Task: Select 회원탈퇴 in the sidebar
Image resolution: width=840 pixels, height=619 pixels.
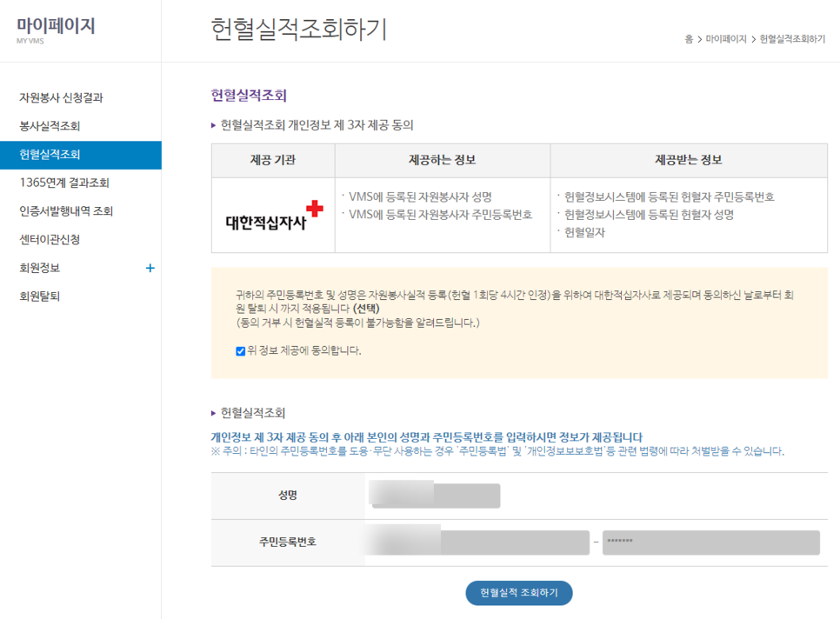Action: pos(40,296)
